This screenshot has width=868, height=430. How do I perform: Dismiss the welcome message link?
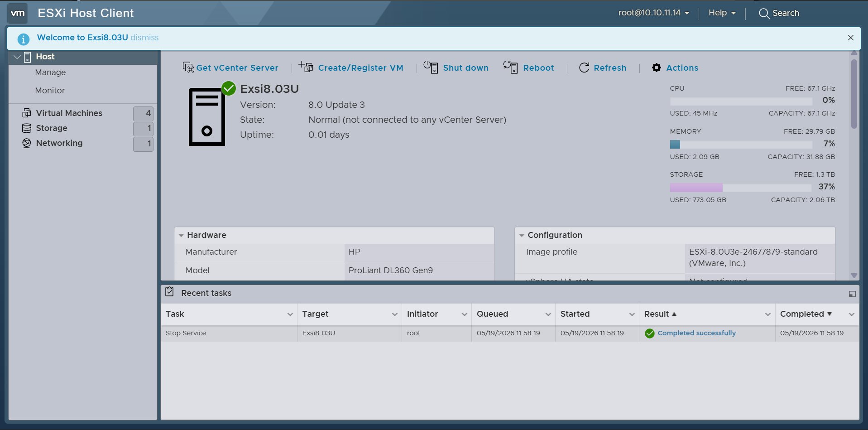tap(144, 38)
